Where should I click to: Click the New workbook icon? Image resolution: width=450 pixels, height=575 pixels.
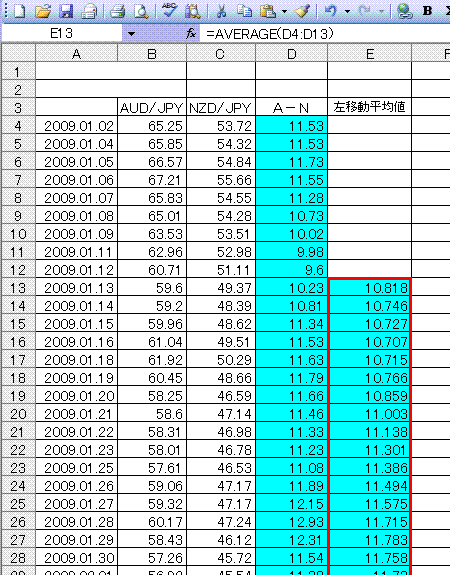(x=19, y=11)
